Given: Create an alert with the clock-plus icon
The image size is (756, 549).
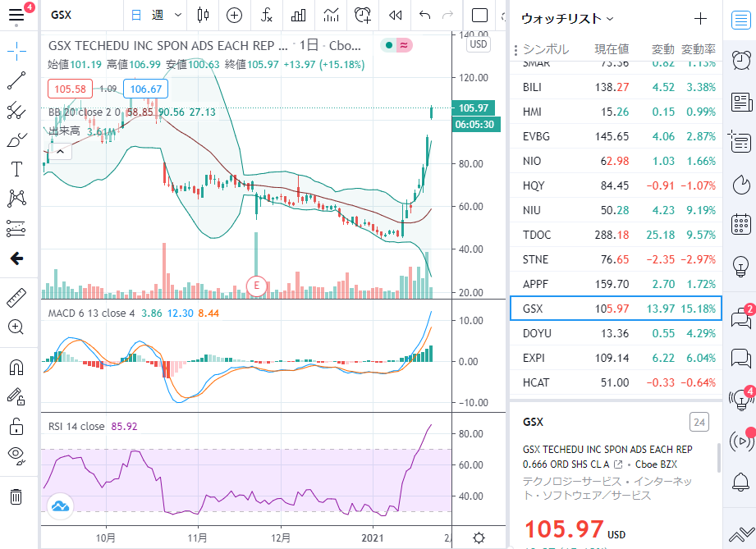Looking at the screenshot, I should 363,16.
